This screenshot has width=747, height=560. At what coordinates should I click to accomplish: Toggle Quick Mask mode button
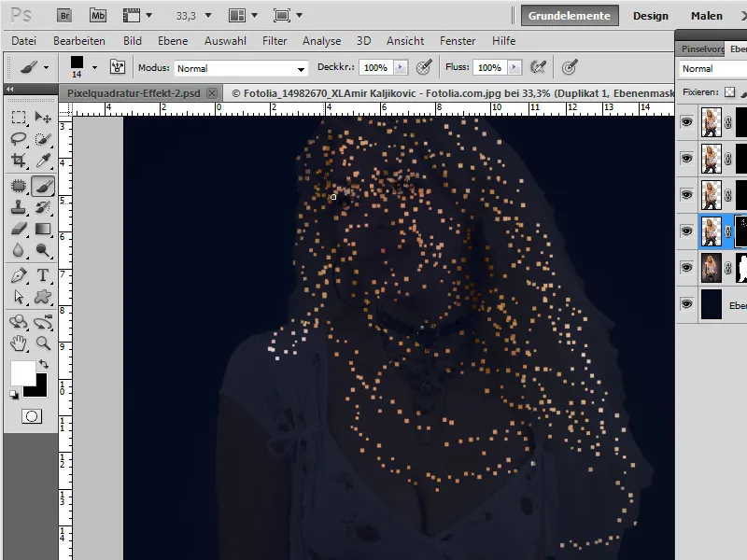point(32,416)
